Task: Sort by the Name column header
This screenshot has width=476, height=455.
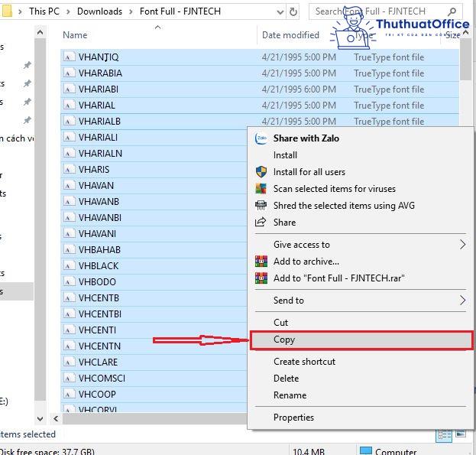Action: [x=75, y=35]
